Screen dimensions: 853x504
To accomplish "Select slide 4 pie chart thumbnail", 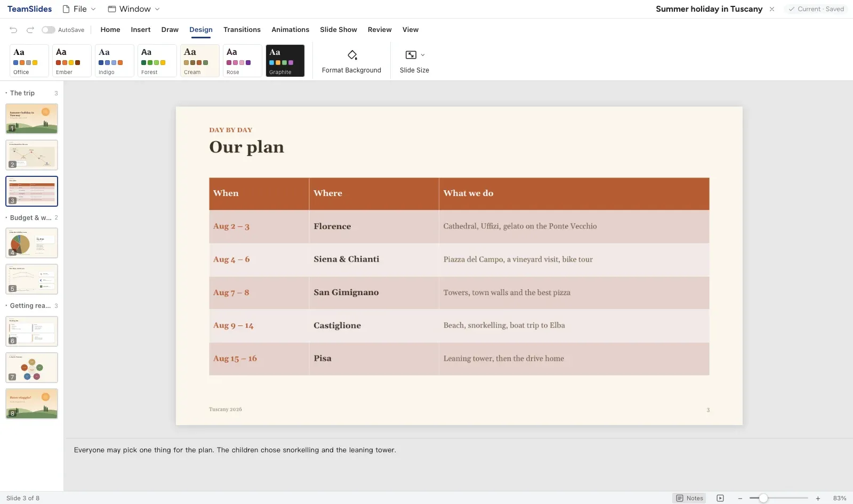I will (31, 243).
